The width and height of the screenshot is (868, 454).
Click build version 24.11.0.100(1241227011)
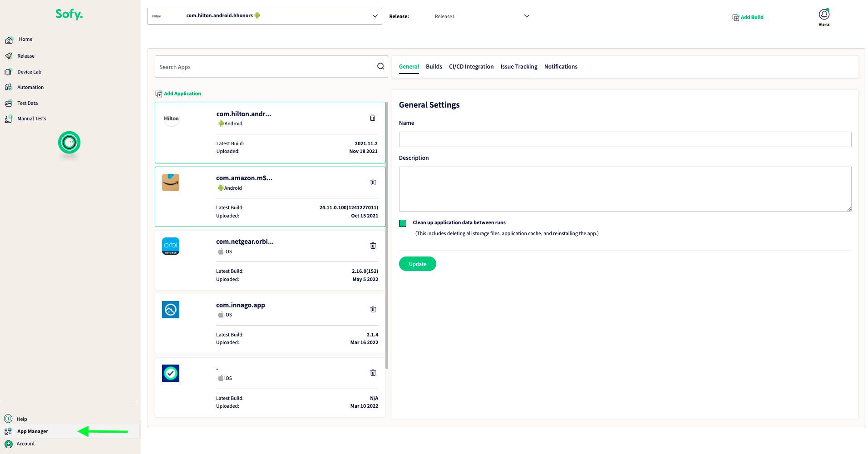click(349, 207)
